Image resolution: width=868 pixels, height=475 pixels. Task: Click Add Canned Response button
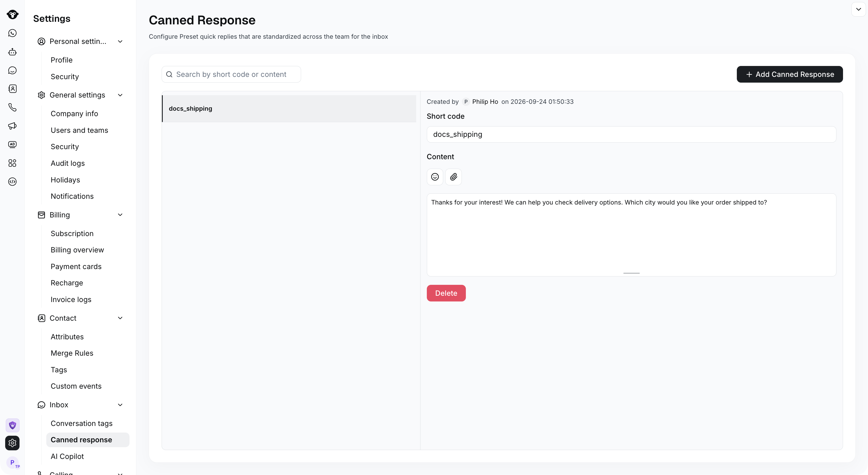pos(790,74)
